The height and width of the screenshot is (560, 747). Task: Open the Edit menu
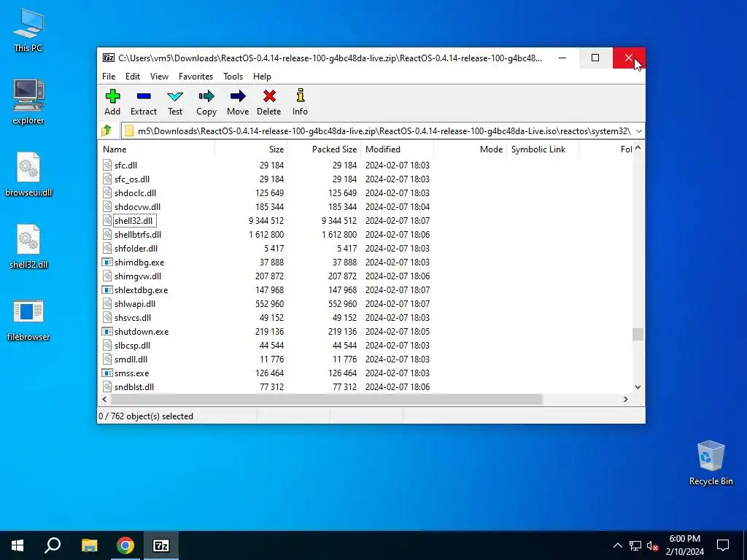[133, 76]
